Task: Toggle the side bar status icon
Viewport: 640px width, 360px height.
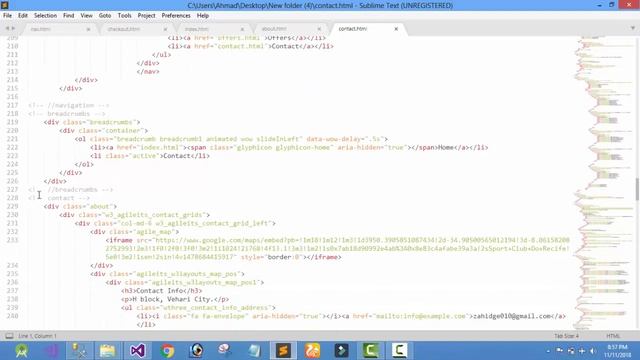Action: tap(9, 336)
